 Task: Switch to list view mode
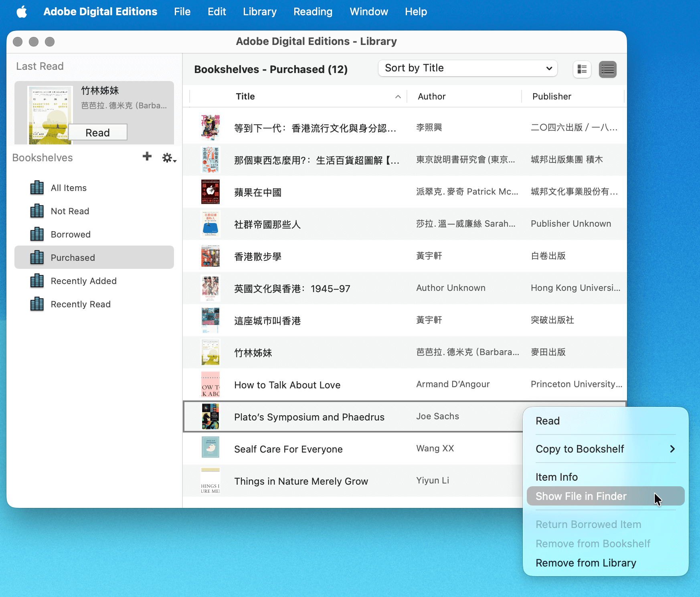coord(607,69)
